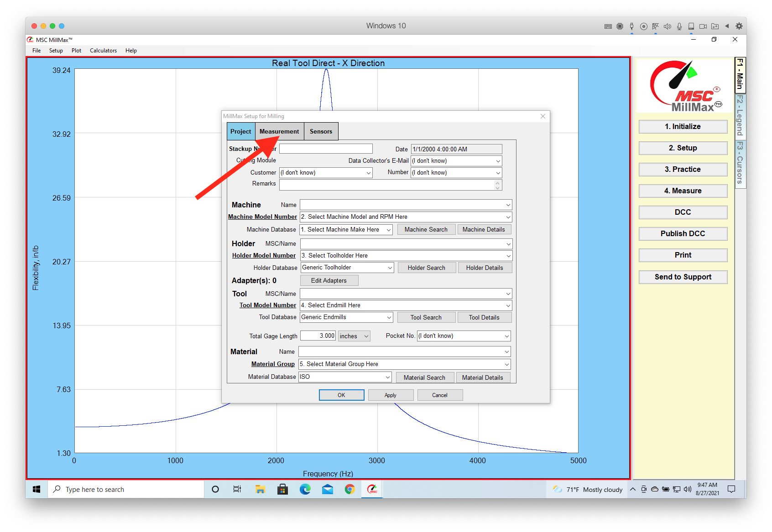This screenshot has width=772, height=532.
Task: Click Total Gage Length field
Action: click(x=318, y=336)
